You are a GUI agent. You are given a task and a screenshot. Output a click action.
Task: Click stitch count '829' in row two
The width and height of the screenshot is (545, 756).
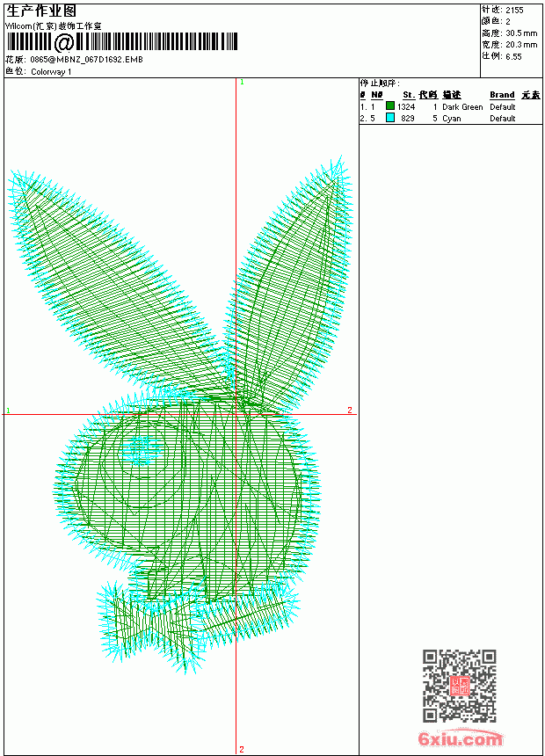click(x=408, y=119)
